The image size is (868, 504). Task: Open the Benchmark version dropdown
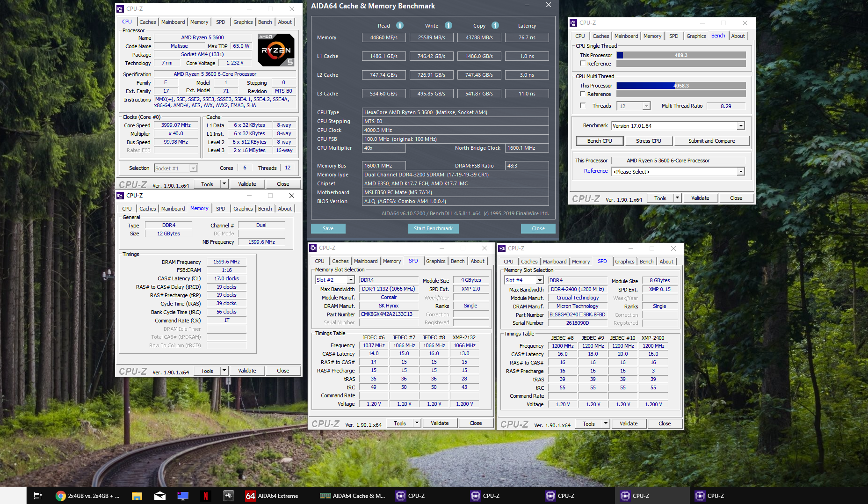click(x=678, y=126)
